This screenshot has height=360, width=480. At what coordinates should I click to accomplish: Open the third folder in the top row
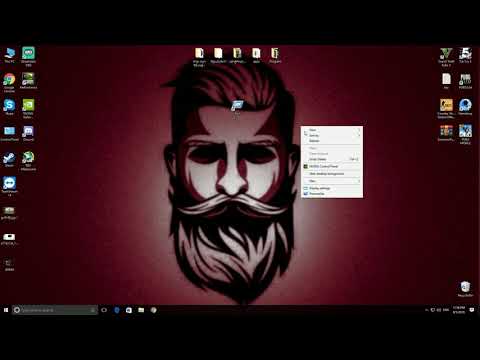pyautogui.click(x=237, y=55)
